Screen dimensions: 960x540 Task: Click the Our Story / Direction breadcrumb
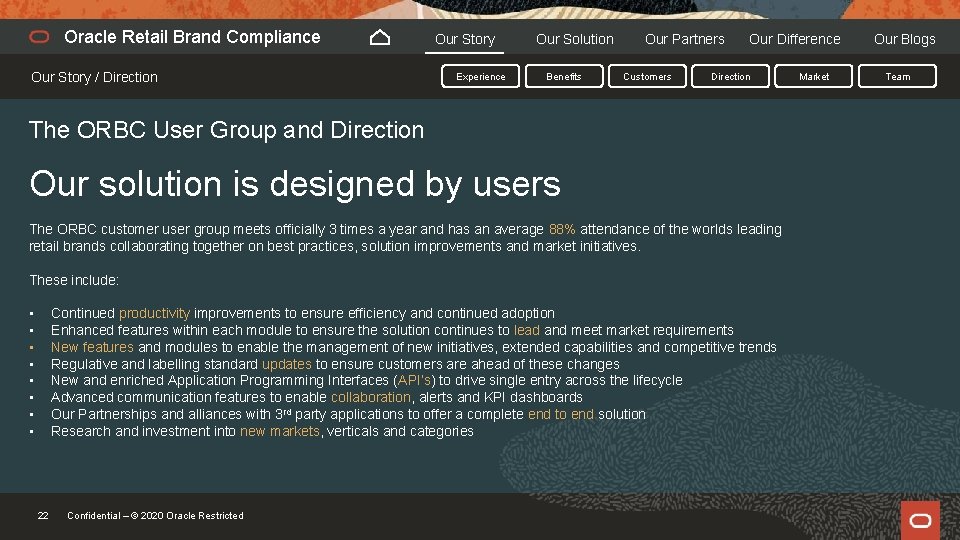[94, 77]
